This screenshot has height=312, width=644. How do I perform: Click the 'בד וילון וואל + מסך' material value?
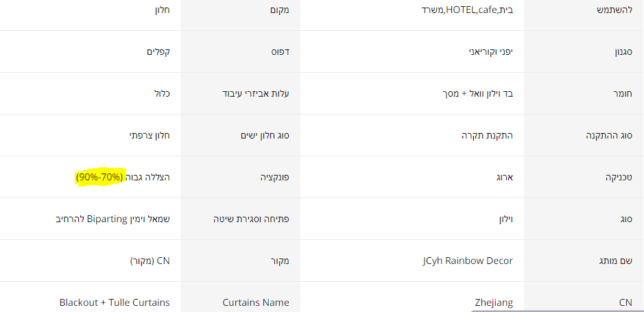point(478,93)
